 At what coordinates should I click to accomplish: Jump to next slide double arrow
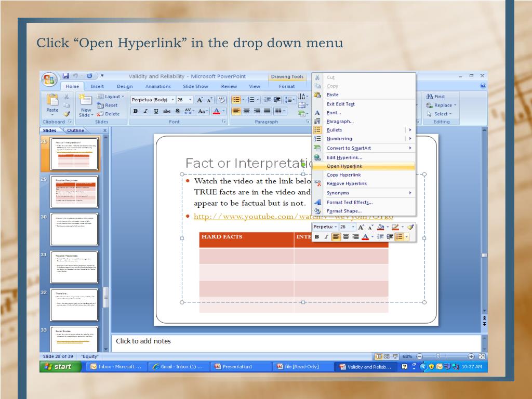[x=485, y=324]
